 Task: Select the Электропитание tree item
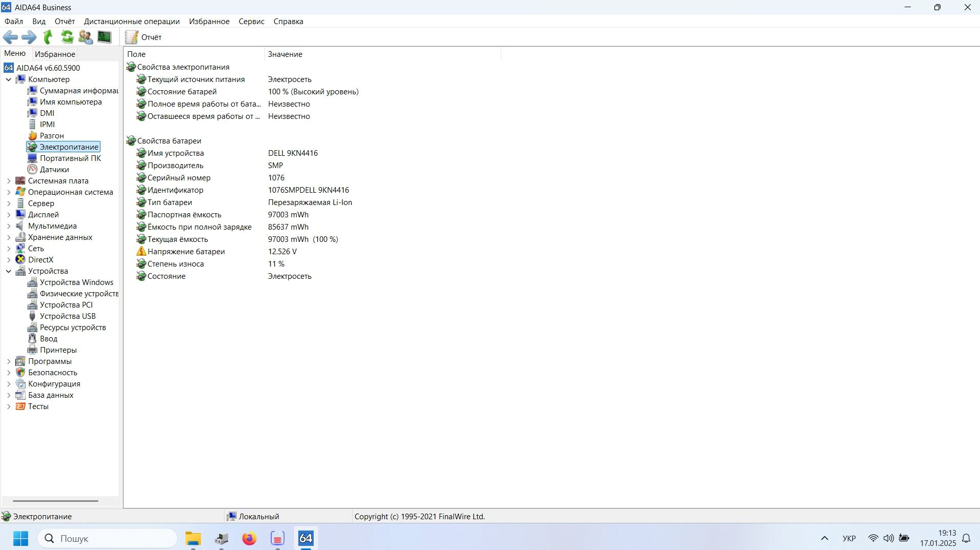(x=69, y=147)
